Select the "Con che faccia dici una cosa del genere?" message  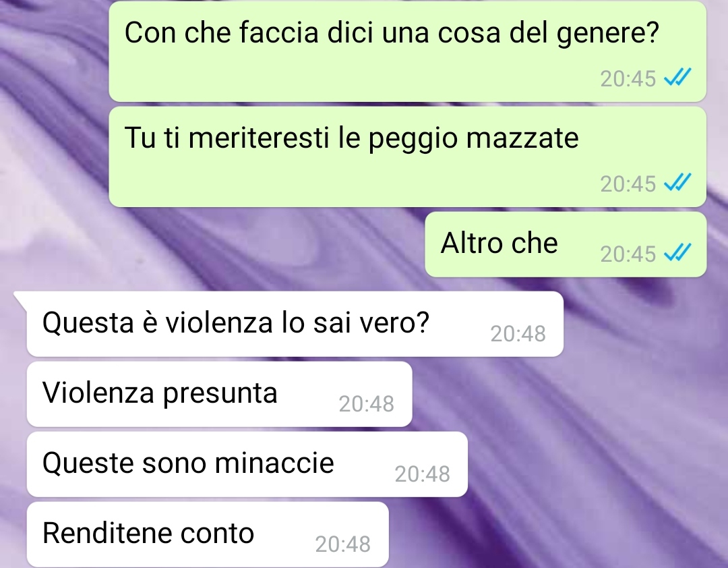[x=407, y=51]
